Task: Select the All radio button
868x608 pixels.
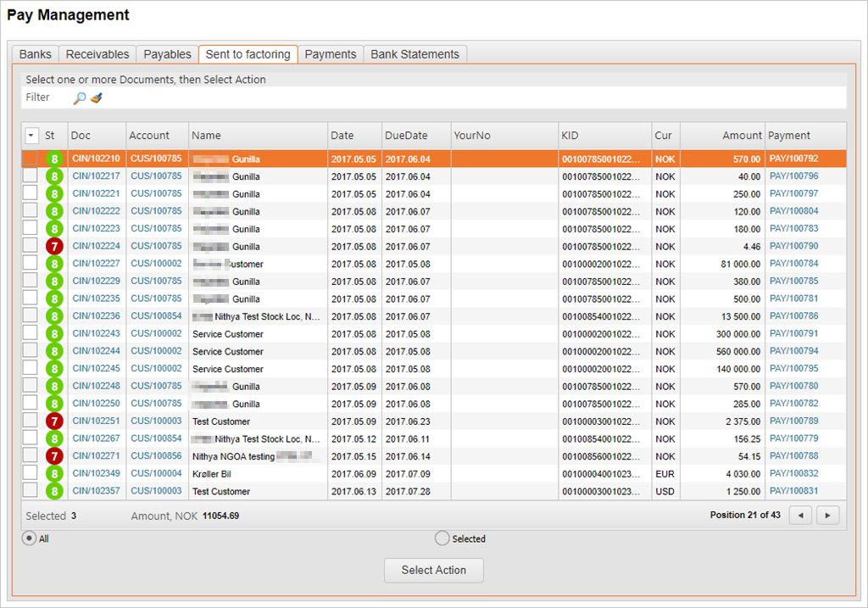Action: click(x=29, y=538)
